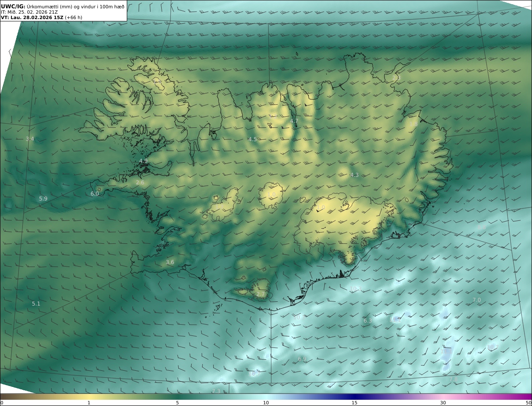Click the 3.4 value label on map

30,139
